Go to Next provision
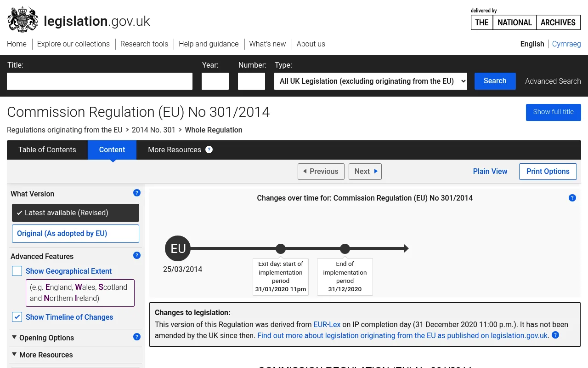Viewport: 588px width, 368px height. [365, 171]
